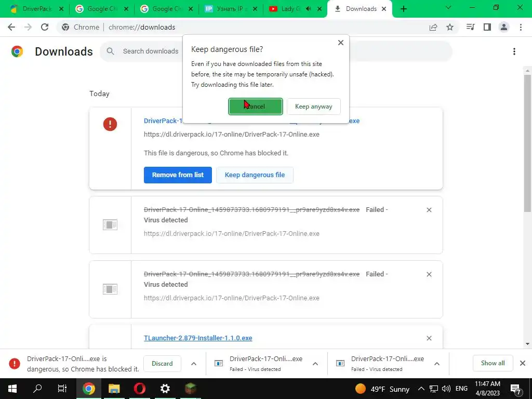532x399 pixels.
Task: Bookmark this page with the star icon
Action: coord(450,27)
